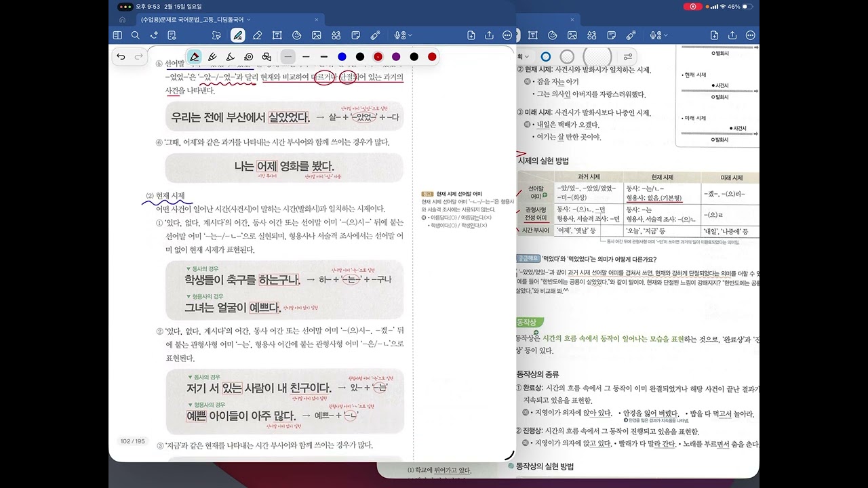The image size is (868, 488).
Task: Undo the last stroke
Action: pos(121,57)
